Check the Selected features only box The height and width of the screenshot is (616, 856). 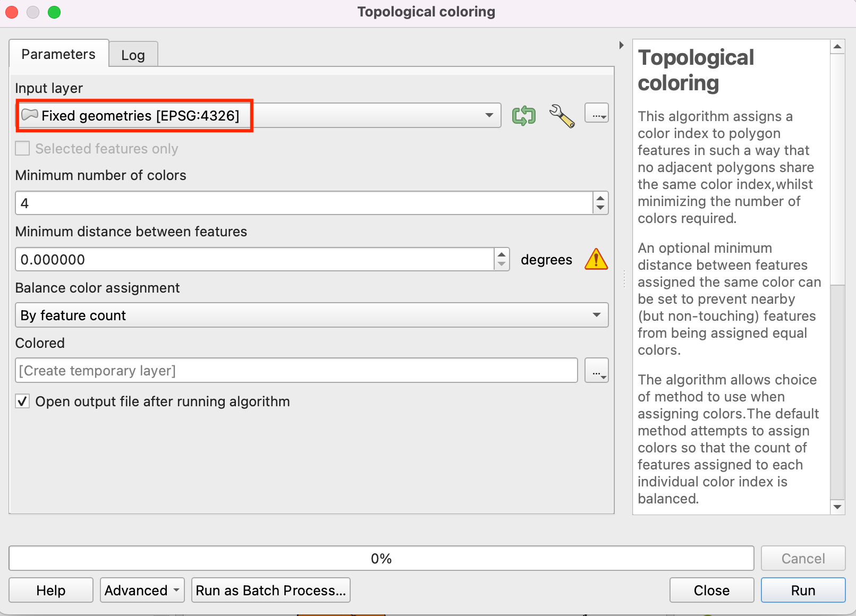[22, 149]
